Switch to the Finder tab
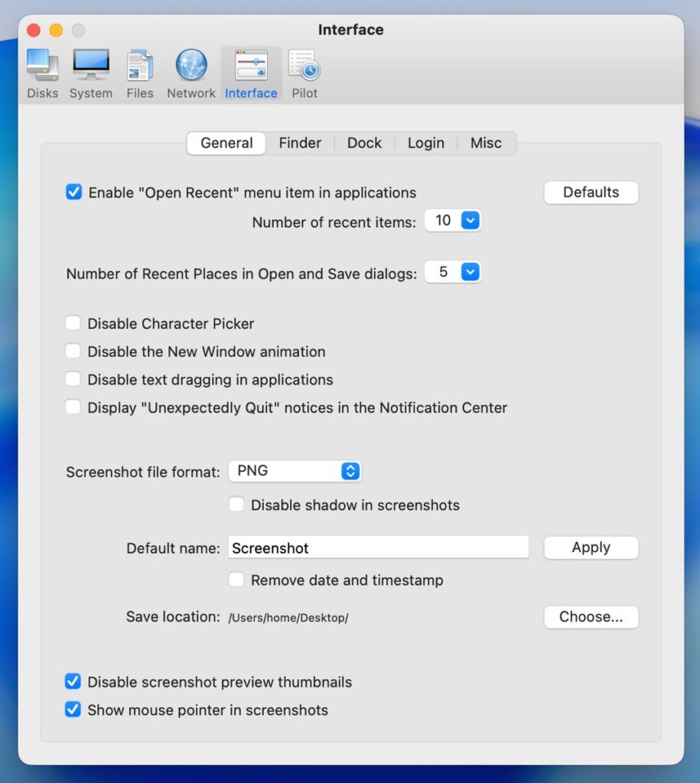Image resolution: width=700 pixels, height=783 pixels. tap(300, 143)
